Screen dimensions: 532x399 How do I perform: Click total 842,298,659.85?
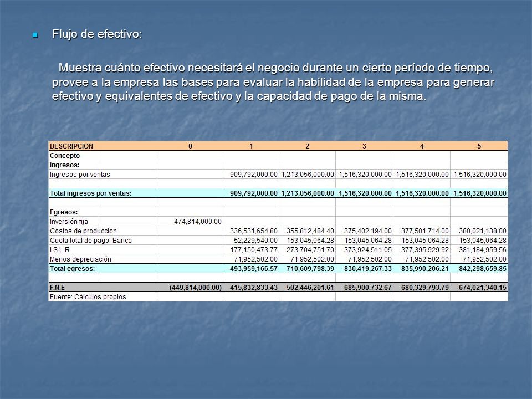483,269
